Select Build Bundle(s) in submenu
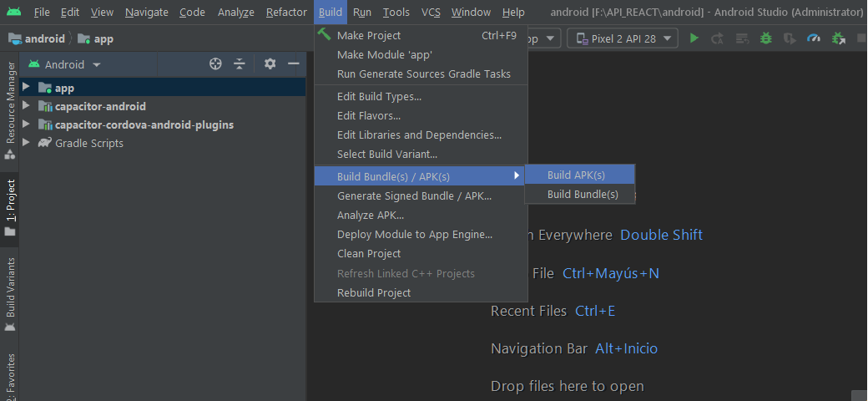Screen dimensions: 868x401 [579, 194]
